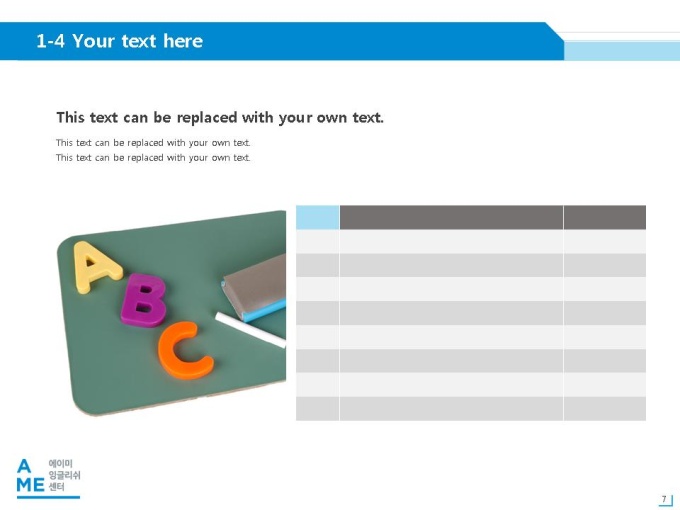Select the light blue table header cell

coord(317,217)
